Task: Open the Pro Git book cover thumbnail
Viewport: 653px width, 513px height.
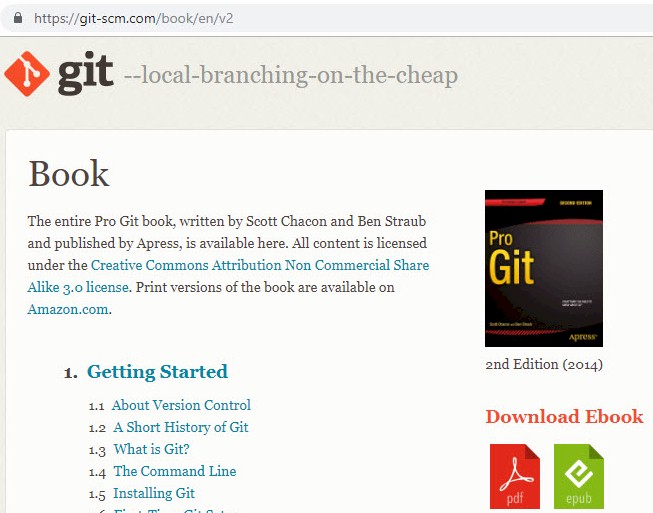Action: coord(544,268)
